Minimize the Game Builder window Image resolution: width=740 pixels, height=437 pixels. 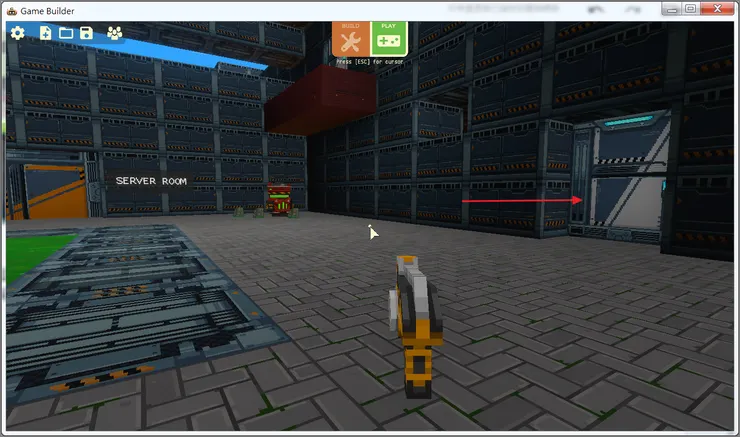click(672, 9)
